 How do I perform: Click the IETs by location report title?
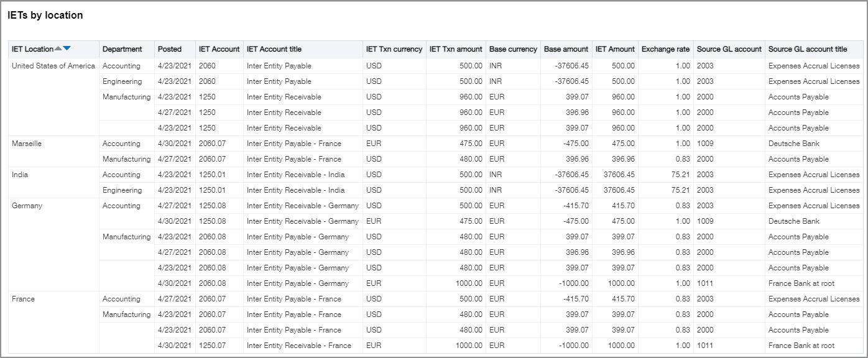45,16
